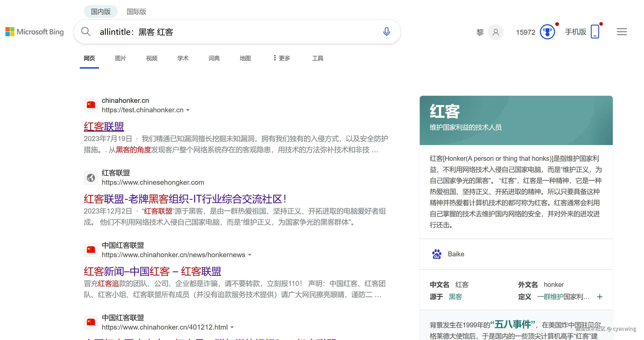Open the 更多 menu
Screen dimensions: 644x340
tap(282, 58)
